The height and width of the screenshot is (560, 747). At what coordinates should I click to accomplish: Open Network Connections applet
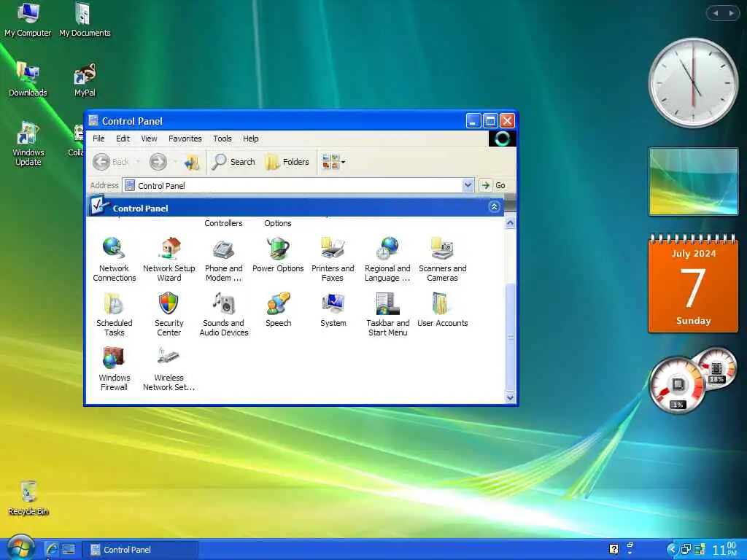(114, 260)
